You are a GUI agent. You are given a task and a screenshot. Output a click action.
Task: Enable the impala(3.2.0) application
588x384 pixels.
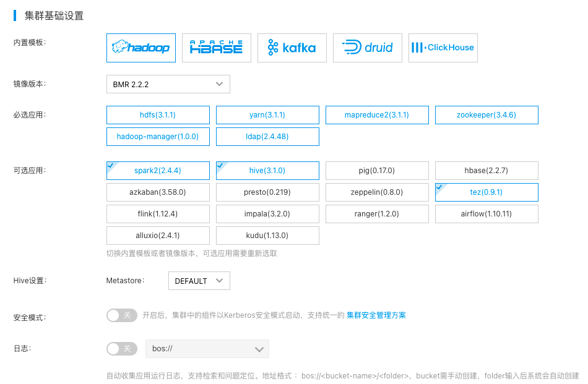click(x=267, y=214)
